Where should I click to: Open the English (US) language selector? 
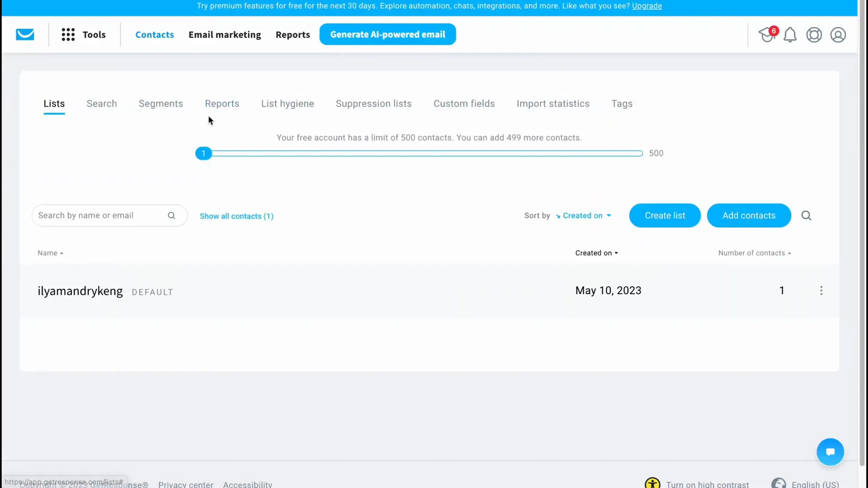pyautogui.click(x=815, y=484)
